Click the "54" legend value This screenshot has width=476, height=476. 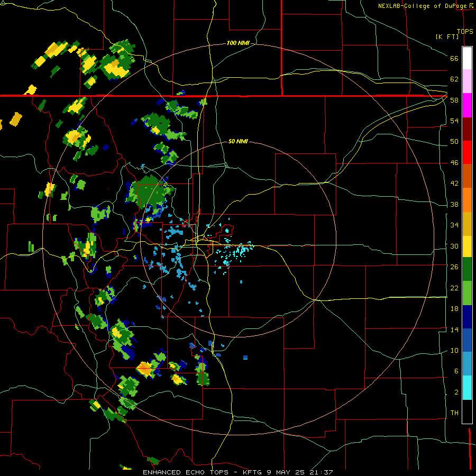tap(454, 121)
